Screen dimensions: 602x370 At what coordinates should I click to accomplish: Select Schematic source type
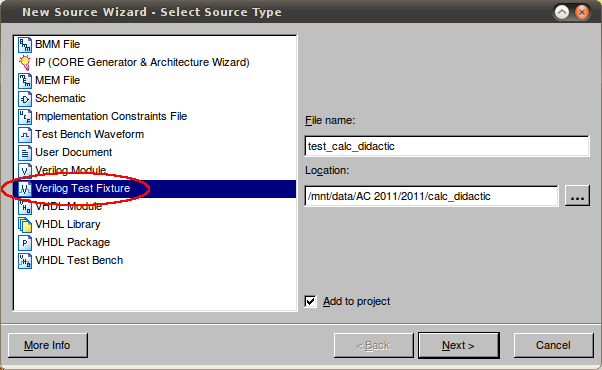click(60, 99)
